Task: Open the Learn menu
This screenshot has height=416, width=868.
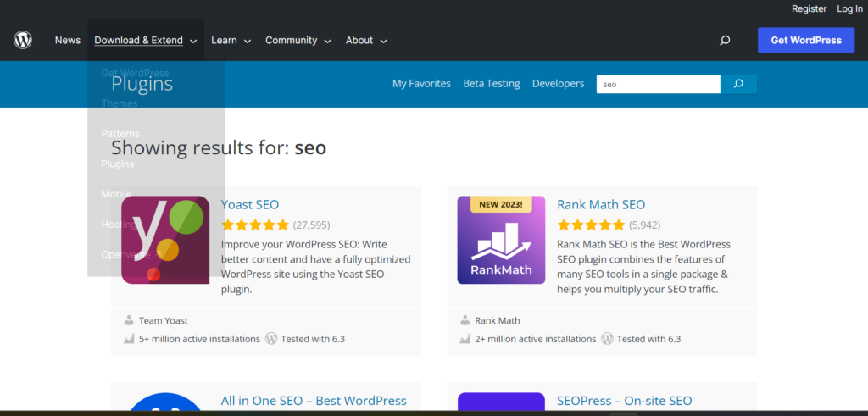Action: (x=224, y=41)
